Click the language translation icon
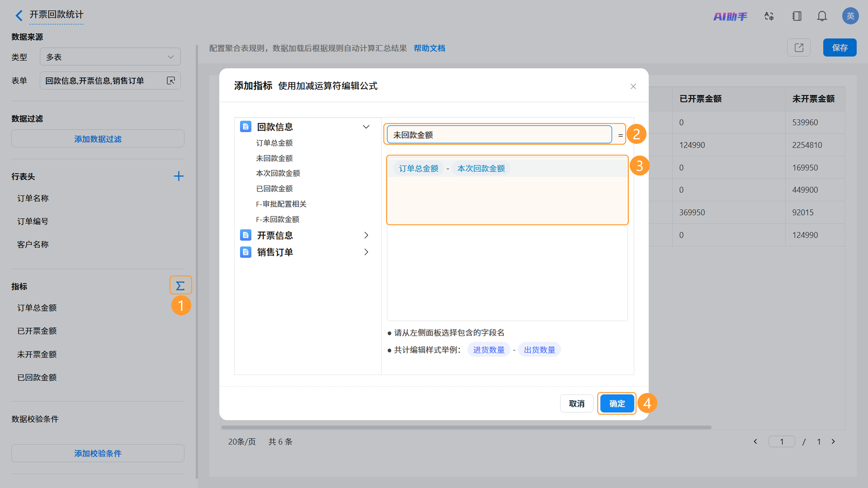Screen dimensions: 868x488 click(x=769, y=16)
